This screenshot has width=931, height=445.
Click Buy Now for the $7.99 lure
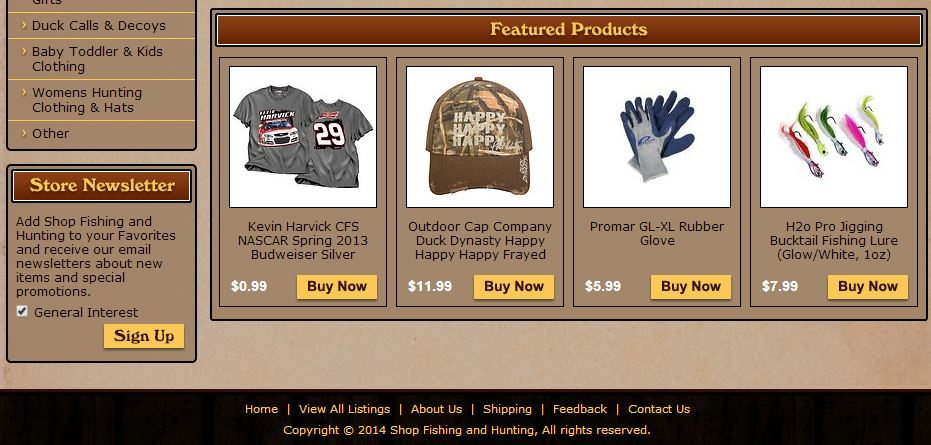tap(867, 286)
